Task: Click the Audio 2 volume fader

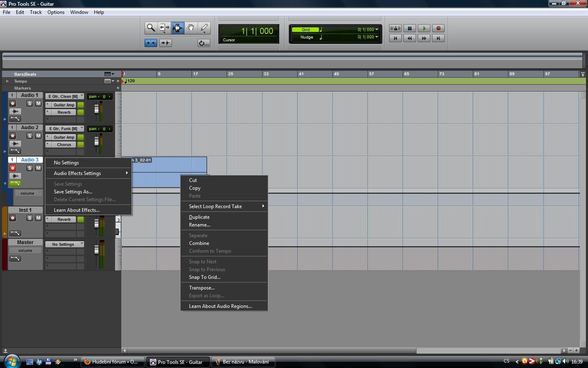Action: coord(97,141)
